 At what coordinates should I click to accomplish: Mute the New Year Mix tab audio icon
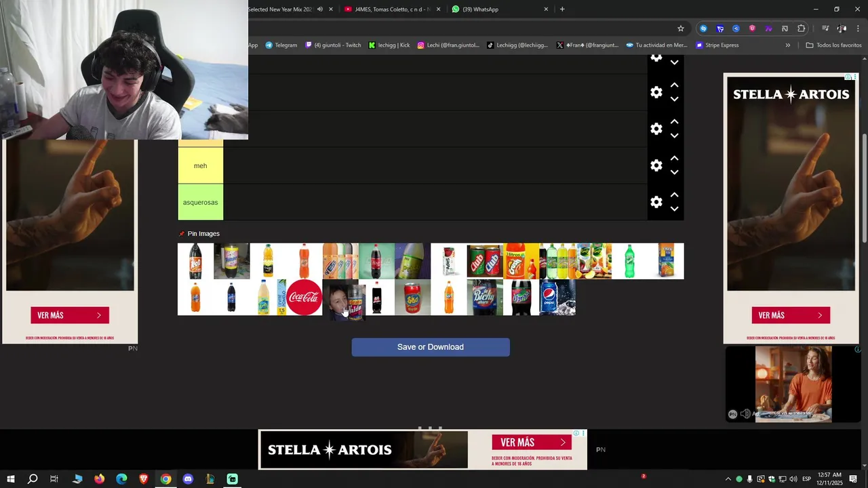tap(320, 9)
